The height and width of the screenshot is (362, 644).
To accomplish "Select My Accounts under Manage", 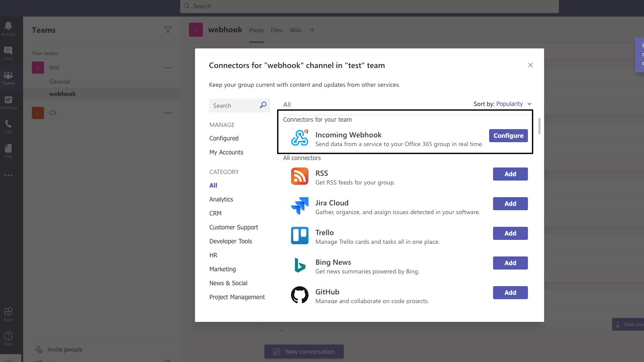I will [x=226, y=152].
